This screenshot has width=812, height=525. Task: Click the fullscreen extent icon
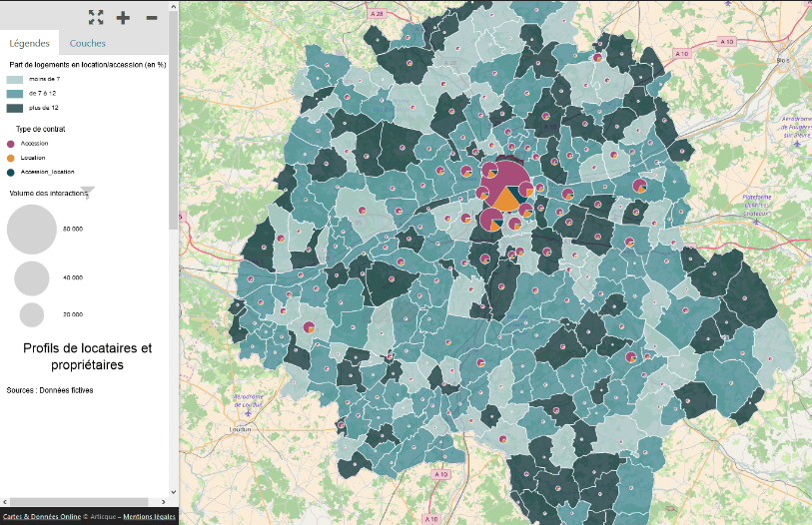(x=96, y=17)
